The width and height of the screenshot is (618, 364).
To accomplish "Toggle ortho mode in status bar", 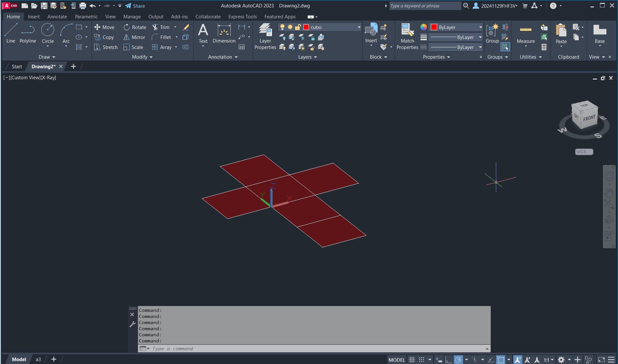I will click(448, 360).
